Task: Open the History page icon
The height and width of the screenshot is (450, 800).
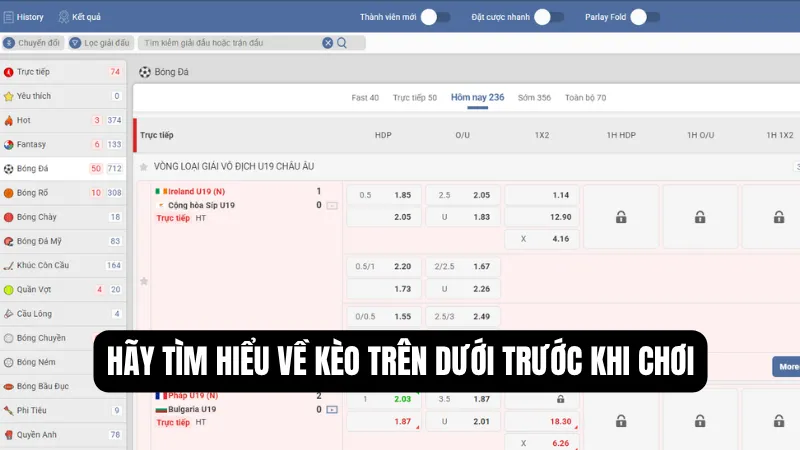Action: (9, 17)
